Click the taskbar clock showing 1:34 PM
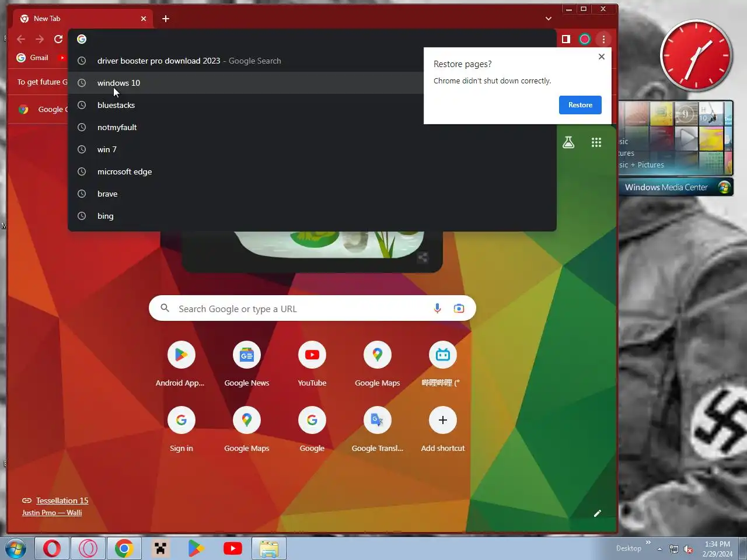The width and height of the screenshot is (747, 560). [x=717, y=549]
